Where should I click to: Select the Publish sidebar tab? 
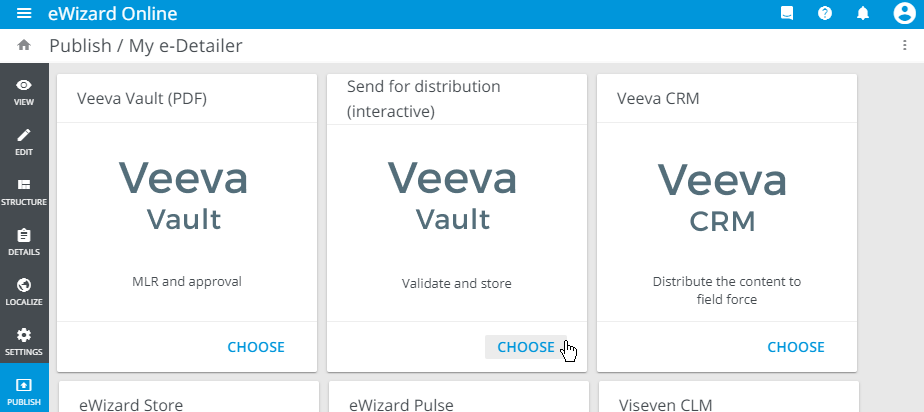point(24,390)
